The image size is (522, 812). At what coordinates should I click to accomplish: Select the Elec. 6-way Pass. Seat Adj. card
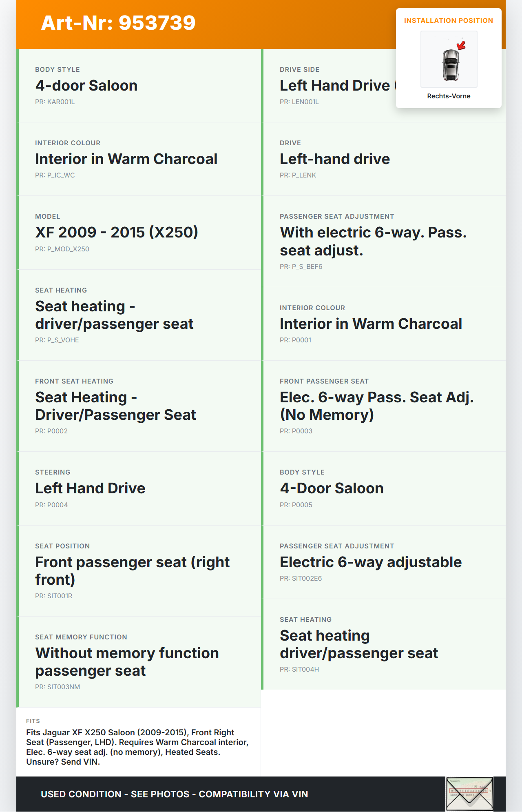(376, 406)
